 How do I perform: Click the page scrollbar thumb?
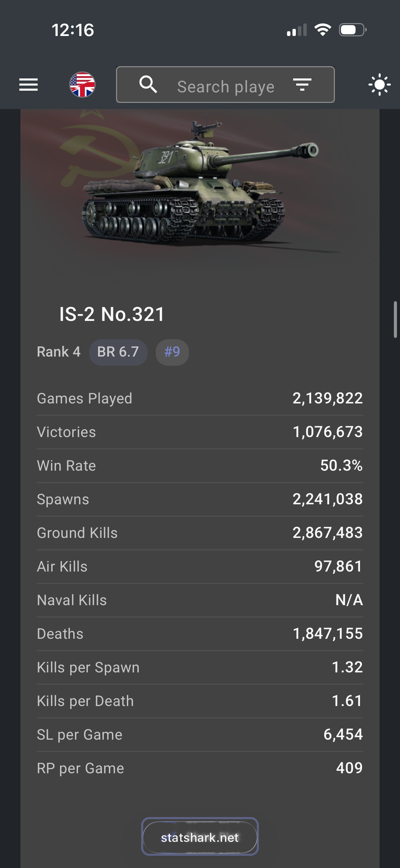coord(395,319)
